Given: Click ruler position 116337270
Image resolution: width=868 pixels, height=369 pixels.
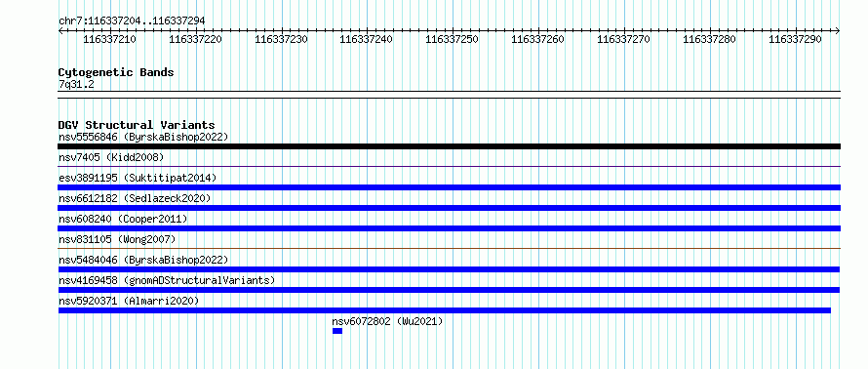Looking at the screenshot, I should click(x=624, y=39).
